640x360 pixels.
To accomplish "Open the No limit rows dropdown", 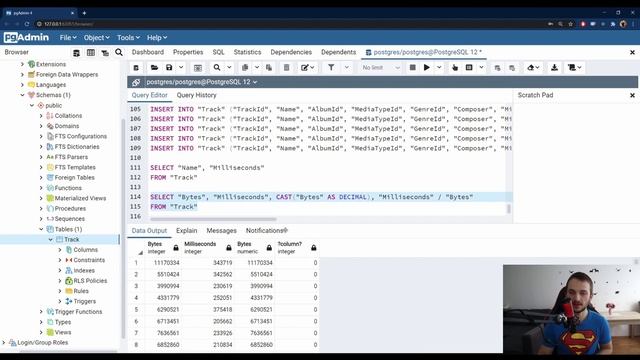I will (x=380, y=68).
